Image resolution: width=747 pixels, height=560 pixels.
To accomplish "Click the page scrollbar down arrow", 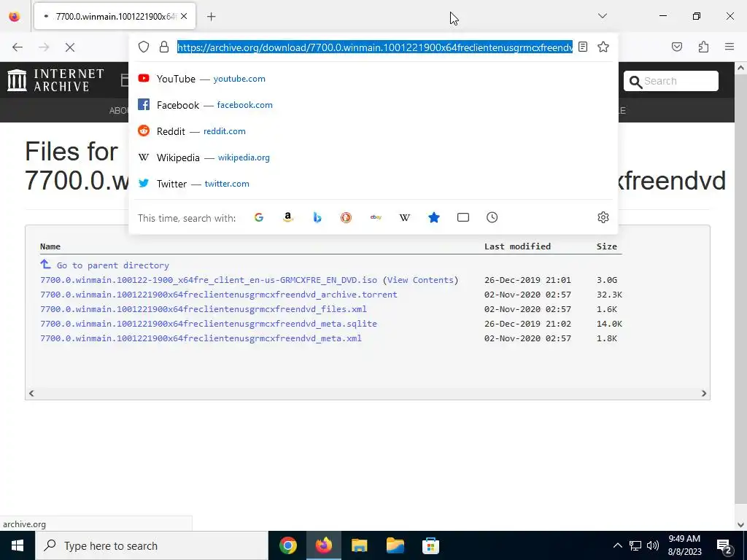I will 740,525.
